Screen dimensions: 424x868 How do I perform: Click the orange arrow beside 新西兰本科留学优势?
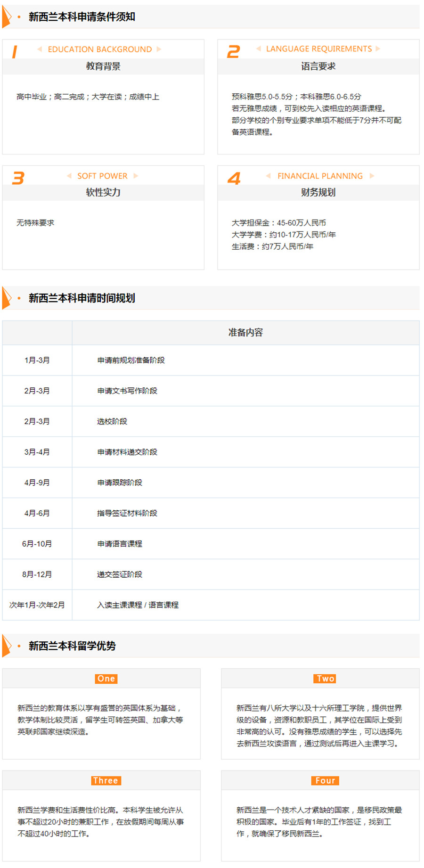(7, 646)
